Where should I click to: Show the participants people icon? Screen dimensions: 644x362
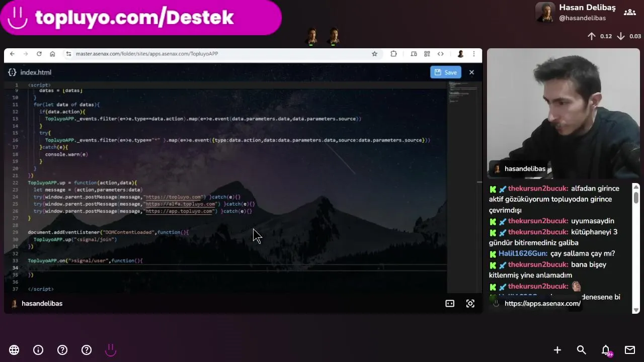click(629, 13)
